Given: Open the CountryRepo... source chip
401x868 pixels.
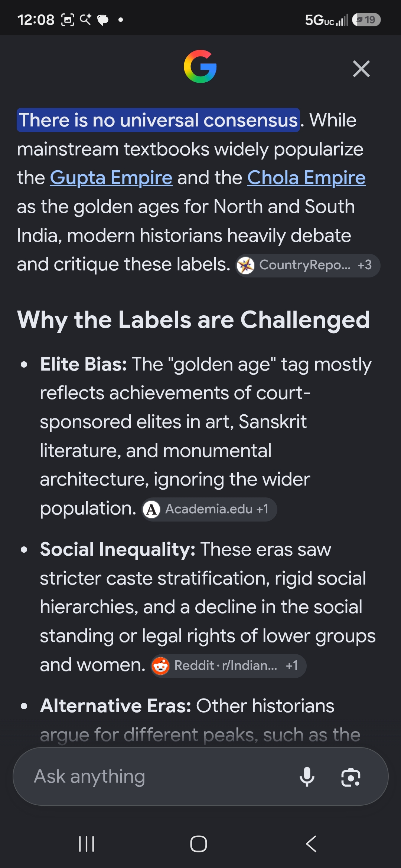Looking at the screenshot, I should 308,265.
